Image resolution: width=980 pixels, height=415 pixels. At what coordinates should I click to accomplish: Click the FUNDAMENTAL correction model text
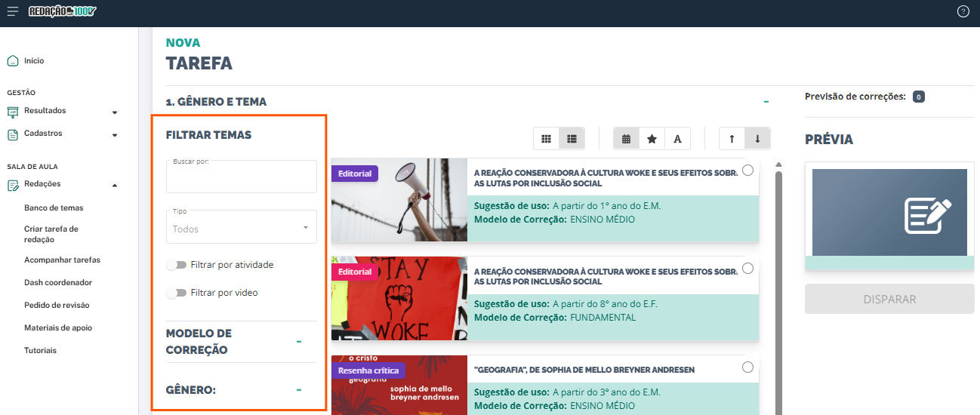tap(603, 318)
